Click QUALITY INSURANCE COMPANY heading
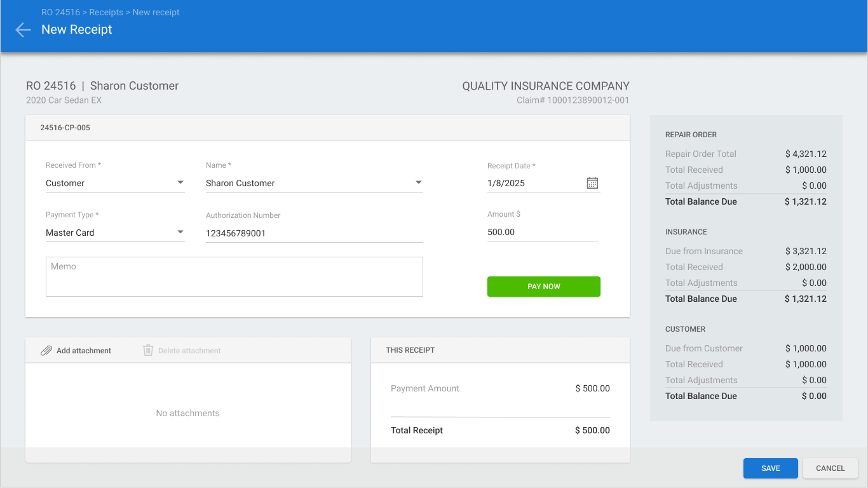868x488 pixels. pyautogui.click(x=546, y=86)
